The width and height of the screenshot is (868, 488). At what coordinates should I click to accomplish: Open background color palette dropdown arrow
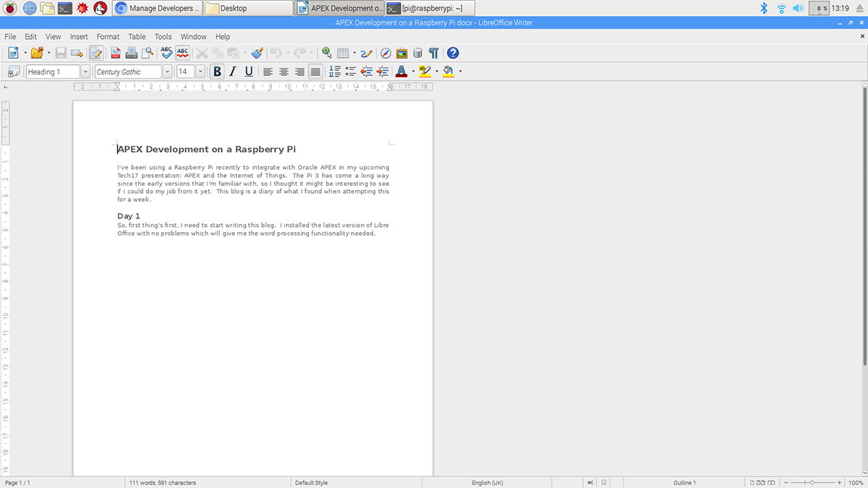tap(460, 72)
